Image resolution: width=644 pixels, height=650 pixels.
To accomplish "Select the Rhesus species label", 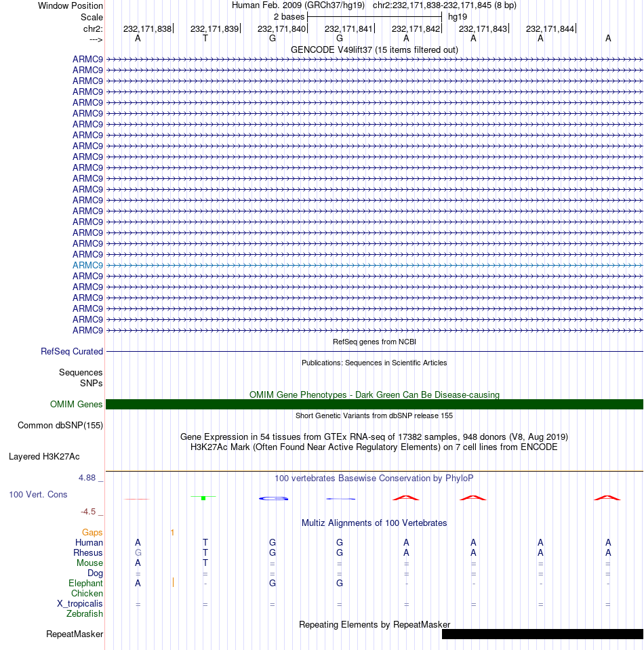I will coord(88,553).
